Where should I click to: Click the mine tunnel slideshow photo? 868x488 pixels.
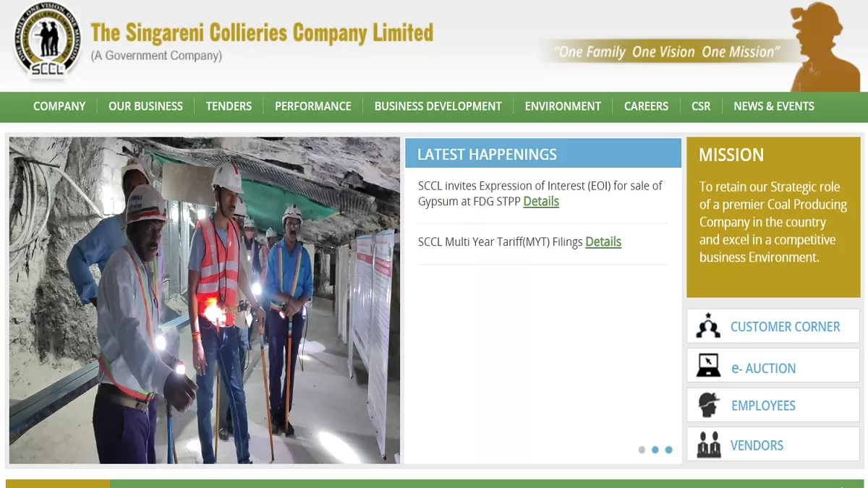click(x=205, y=300)
